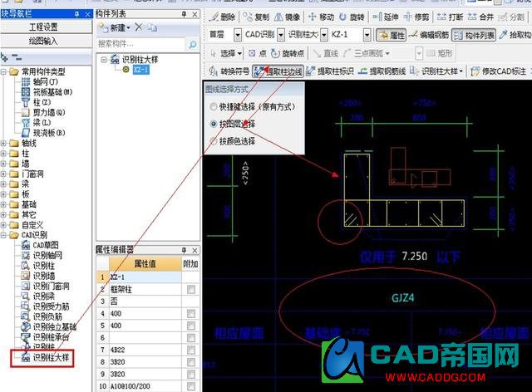Activate 提取柱边线 tool
The image size is (532, 392).
coord(278,71)
